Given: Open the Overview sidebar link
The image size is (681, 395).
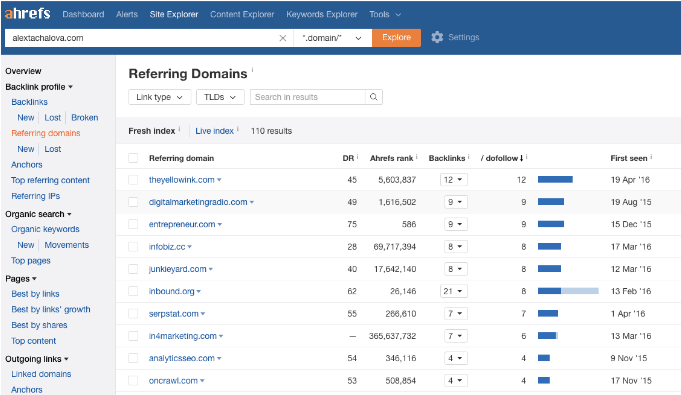Looking at the screenshot, I should pos(23,71).
